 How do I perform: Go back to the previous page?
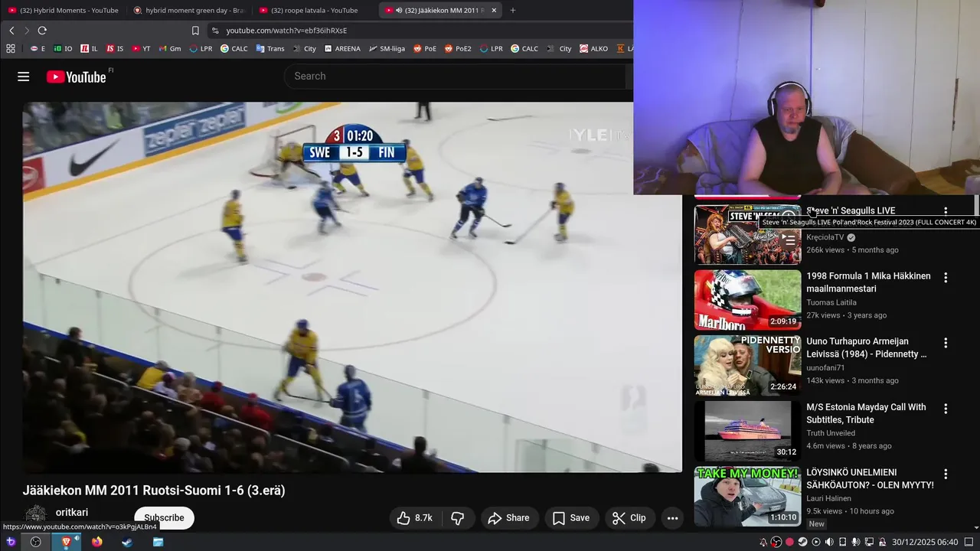tap(11, 31)
